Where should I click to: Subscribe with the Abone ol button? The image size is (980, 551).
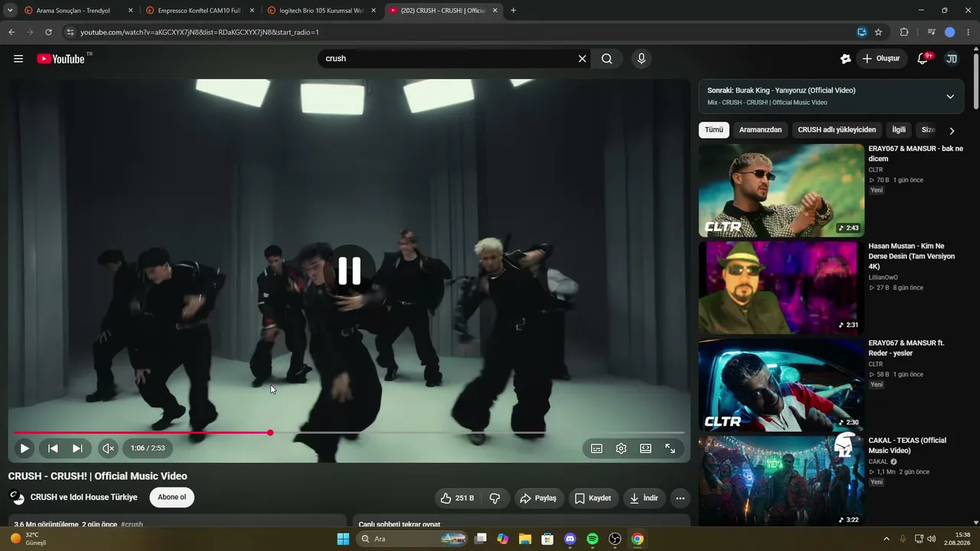(171, 497)
